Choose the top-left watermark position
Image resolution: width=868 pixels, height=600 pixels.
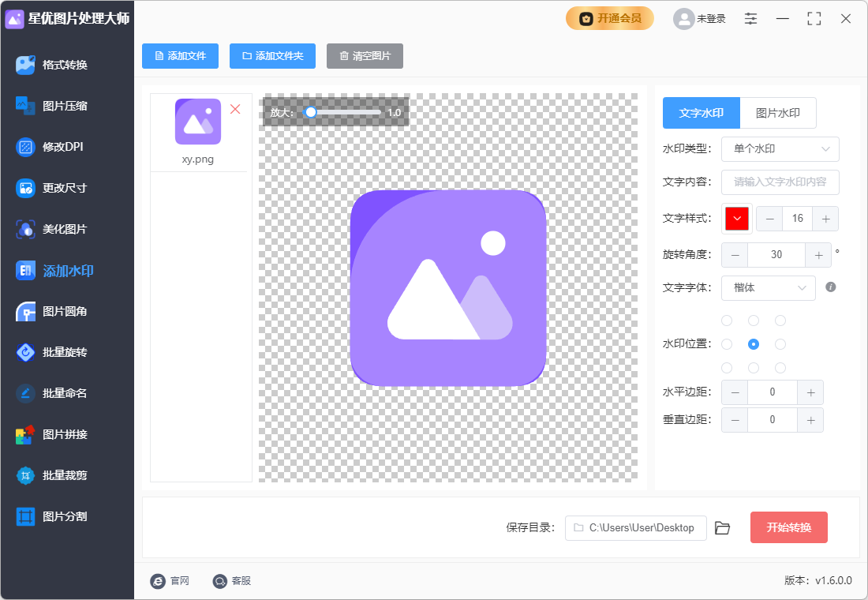coord(726,321)
